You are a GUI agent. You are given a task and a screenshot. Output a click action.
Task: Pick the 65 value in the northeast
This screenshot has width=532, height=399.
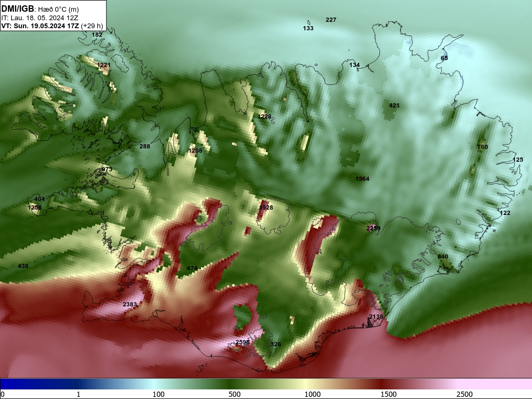[444, 58]
